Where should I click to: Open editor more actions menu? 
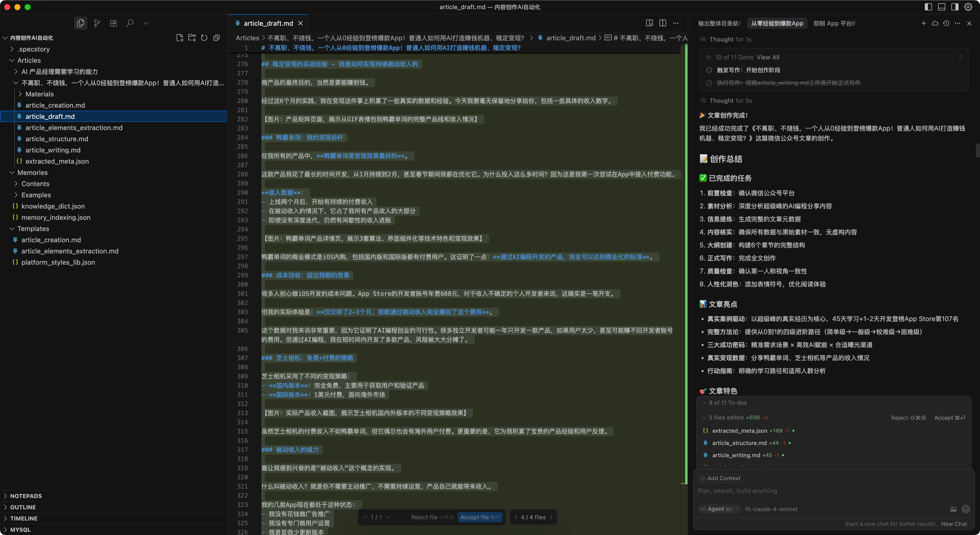click(x=676, y=23)
